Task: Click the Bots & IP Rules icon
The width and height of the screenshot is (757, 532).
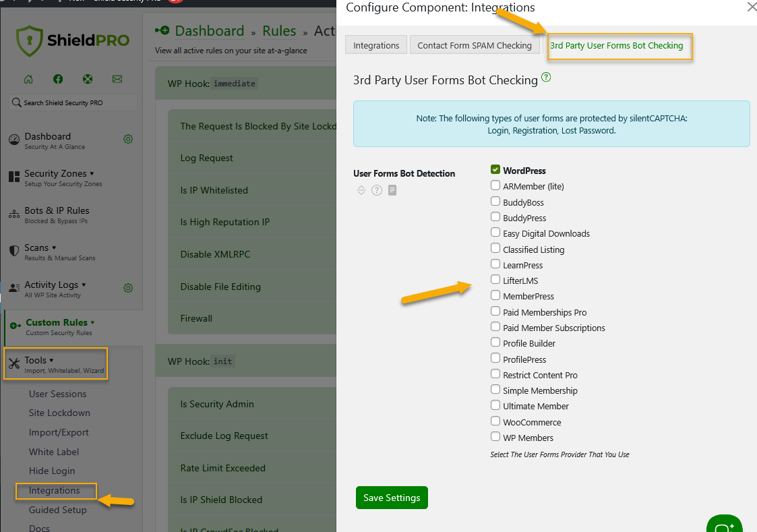Action: coord(14,214)
